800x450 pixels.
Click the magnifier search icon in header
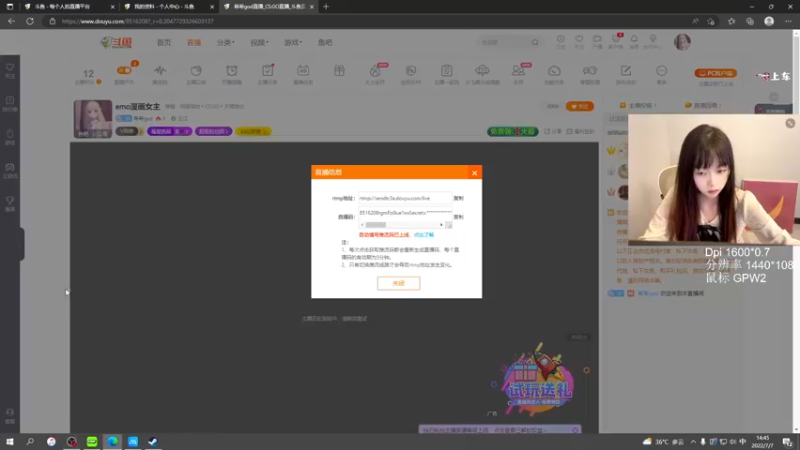click(x=535, y=42)
